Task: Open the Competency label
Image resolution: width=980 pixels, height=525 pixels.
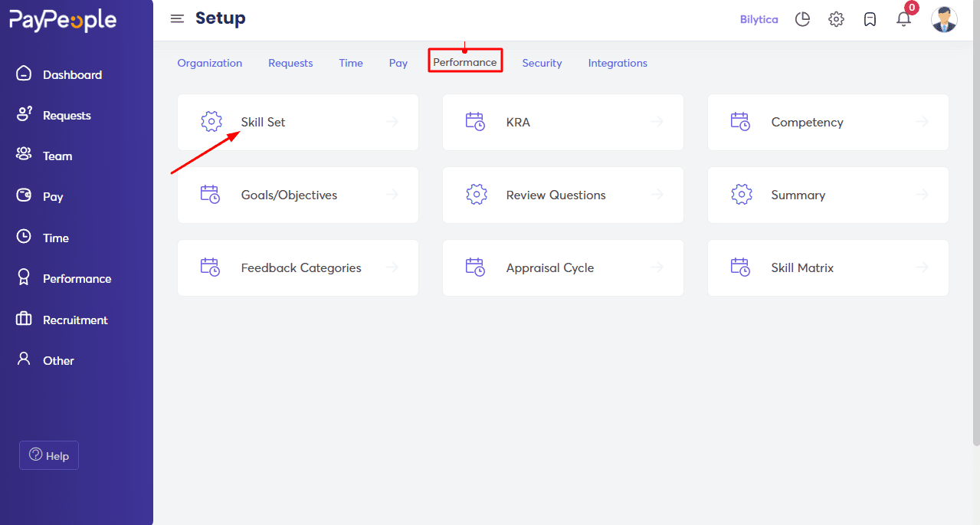Action: [808, 122]
